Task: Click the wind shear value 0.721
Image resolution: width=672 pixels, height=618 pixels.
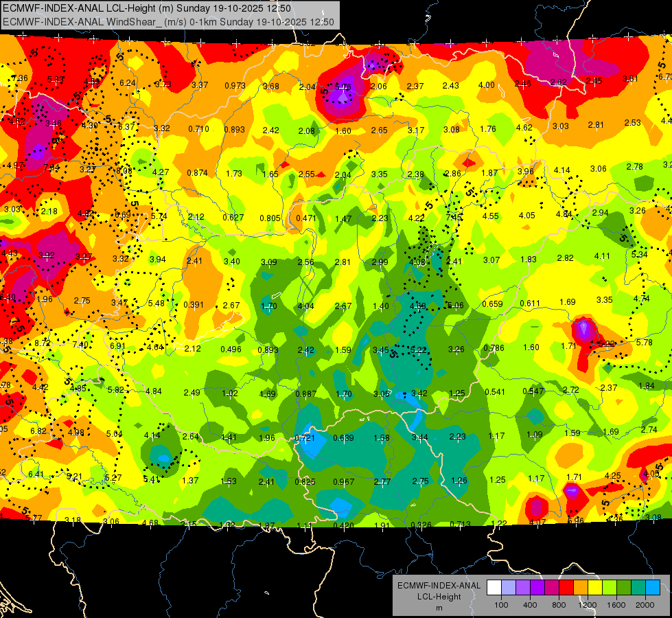Action: pyautogui.click(x=305, y=438)
